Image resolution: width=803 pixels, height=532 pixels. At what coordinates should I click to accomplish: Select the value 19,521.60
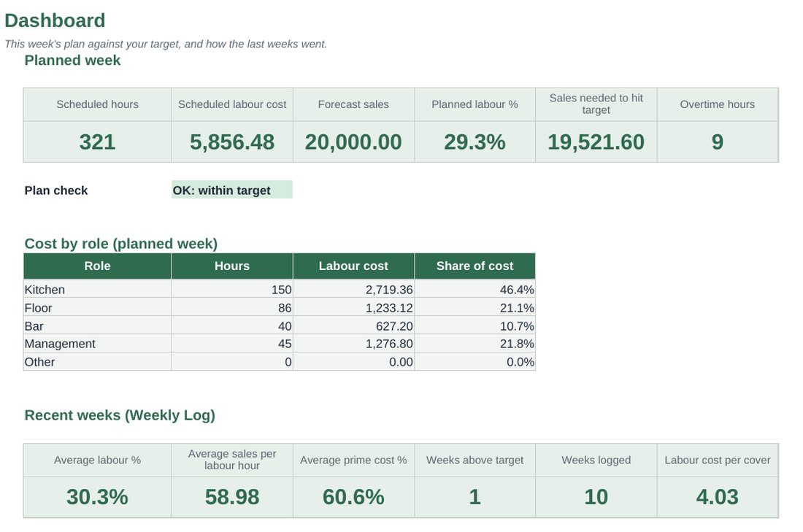pyautogui.click(x=596, y=142)
